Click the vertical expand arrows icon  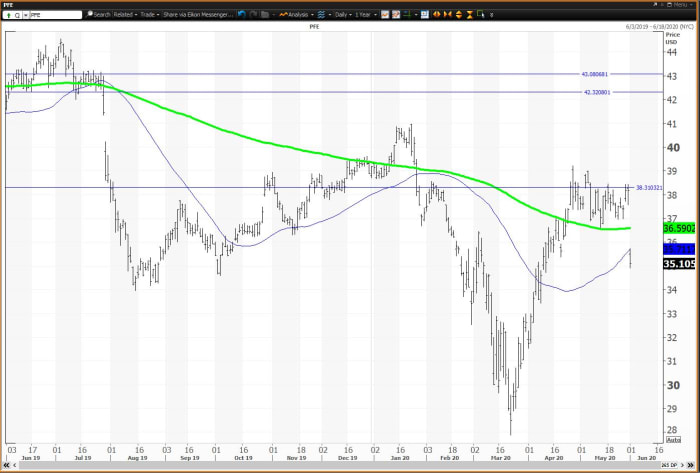pyautogui.click(x=459, y=15)
